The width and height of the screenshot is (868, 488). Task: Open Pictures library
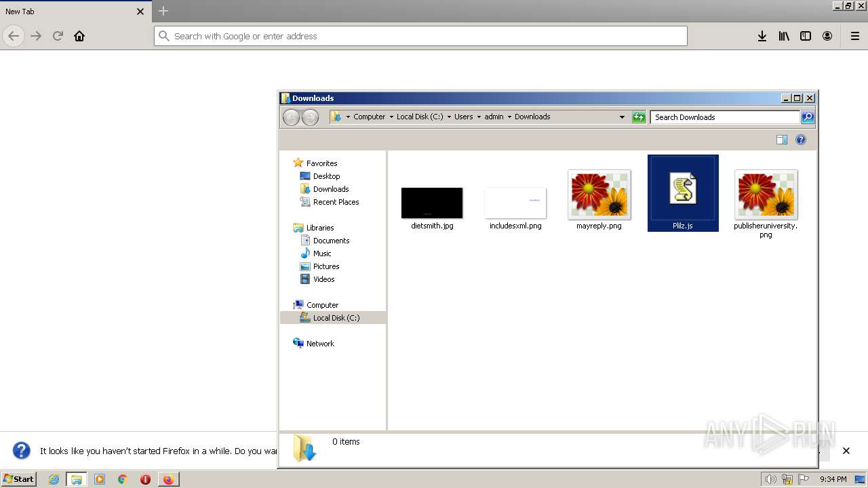pos(326,266)
